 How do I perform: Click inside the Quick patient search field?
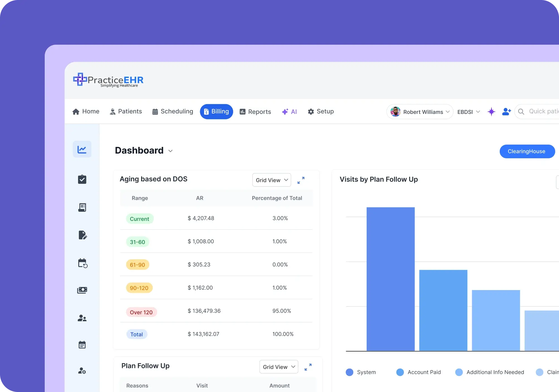click(x=544, y=111)
